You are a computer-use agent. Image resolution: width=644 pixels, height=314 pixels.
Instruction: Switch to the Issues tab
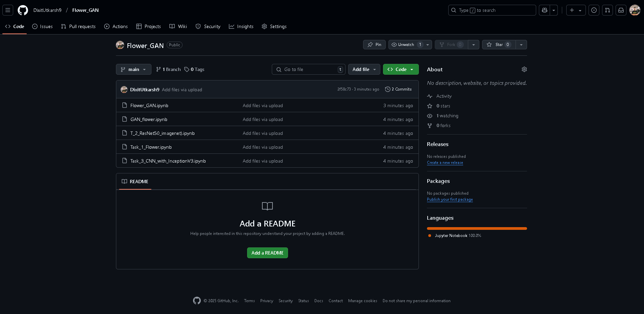point(42,26)
